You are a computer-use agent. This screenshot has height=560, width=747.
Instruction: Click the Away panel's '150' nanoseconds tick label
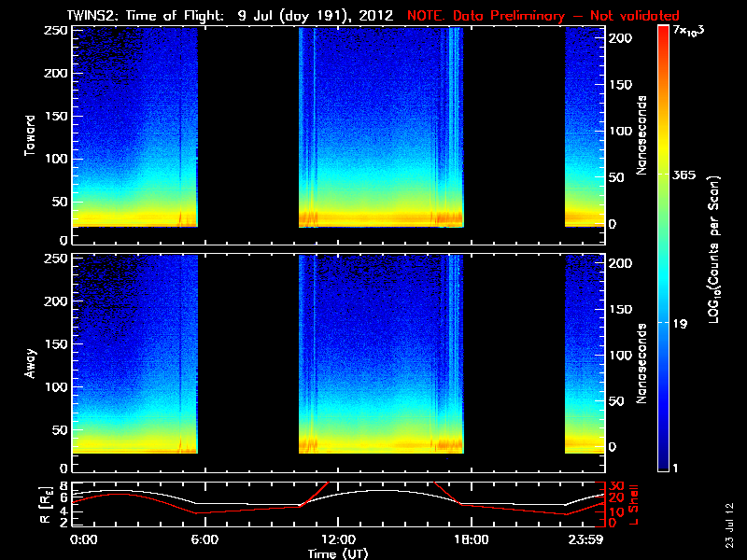point(621,310)
